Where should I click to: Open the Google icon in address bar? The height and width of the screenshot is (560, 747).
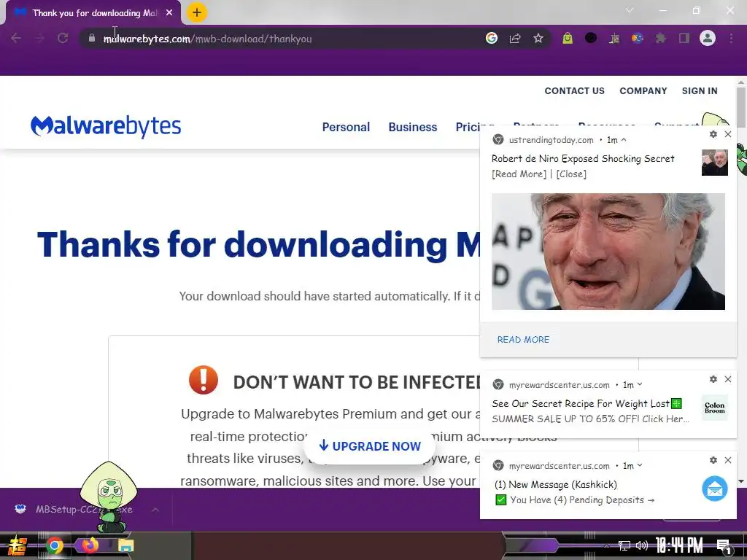(492, 38)
